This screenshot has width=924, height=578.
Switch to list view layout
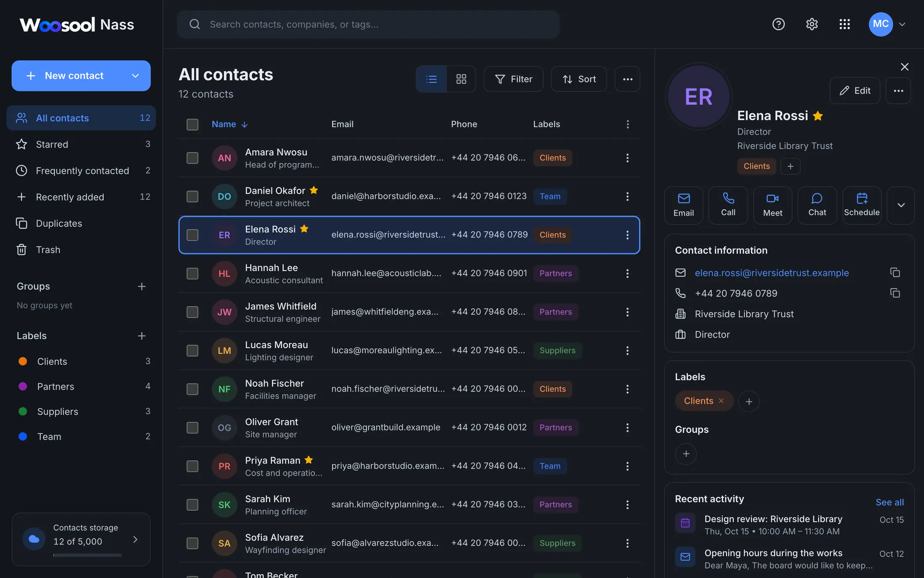point(431,79)
